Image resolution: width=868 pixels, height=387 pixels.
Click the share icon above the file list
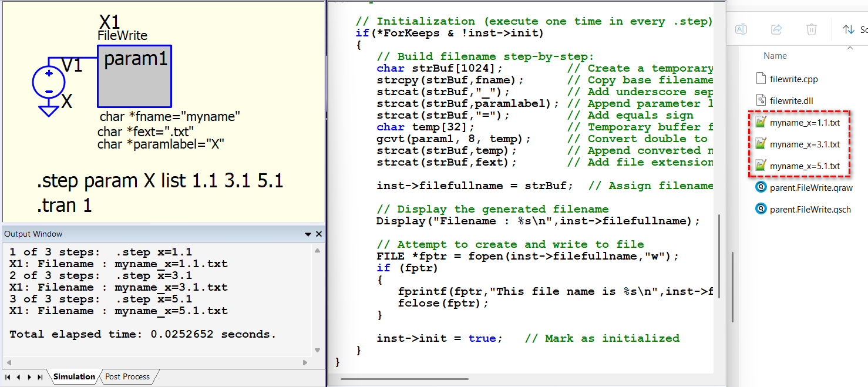coord(776,29)
